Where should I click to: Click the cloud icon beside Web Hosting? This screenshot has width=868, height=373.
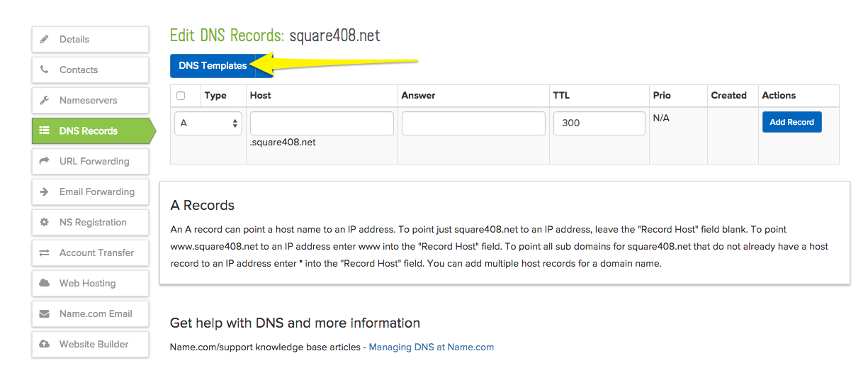(45, 284)
